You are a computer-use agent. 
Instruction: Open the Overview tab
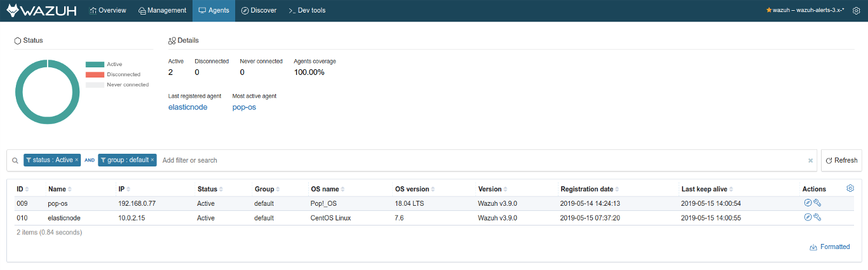click(x=108, y=11)
